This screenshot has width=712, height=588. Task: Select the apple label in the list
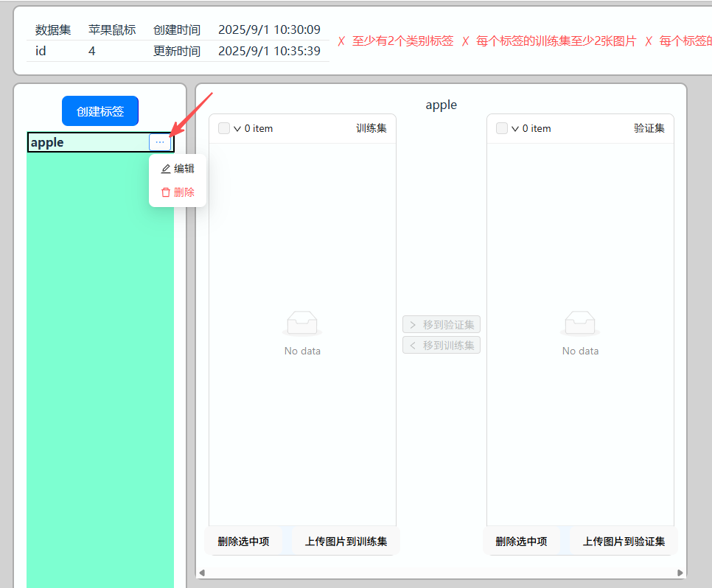81,142
